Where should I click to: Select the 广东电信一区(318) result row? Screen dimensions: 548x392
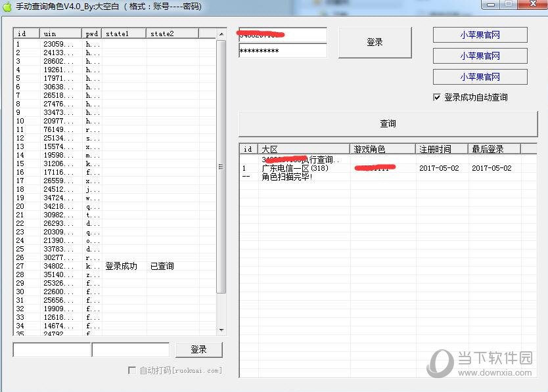pos(388,168)
